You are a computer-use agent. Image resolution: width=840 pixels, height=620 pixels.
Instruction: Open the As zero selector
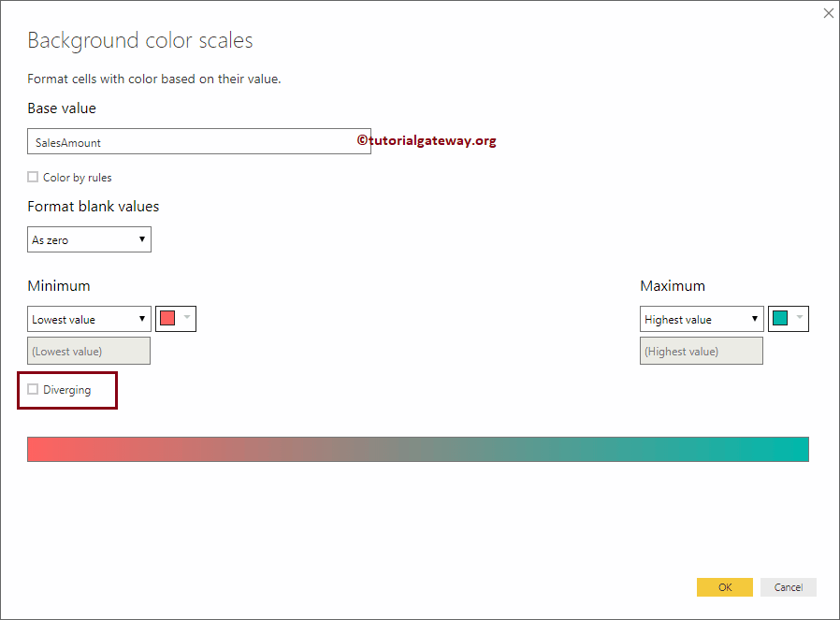click(x=89, y=239)
